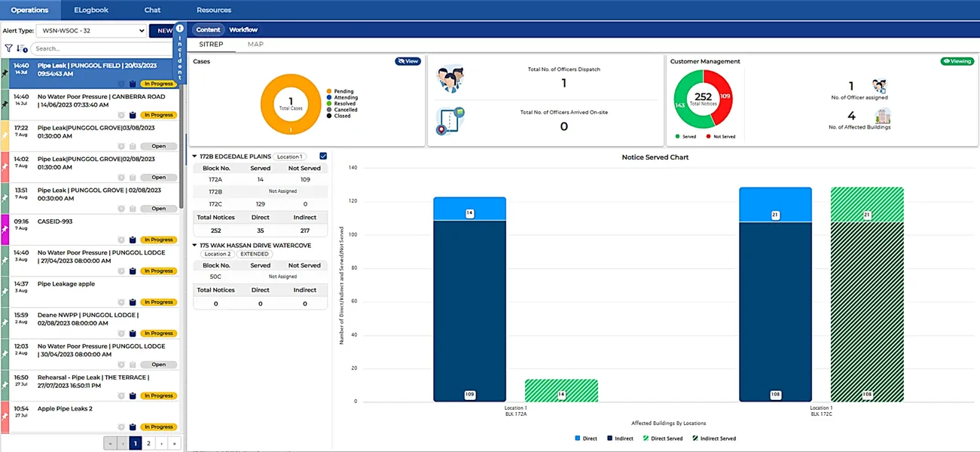
Task: Go to page 2 of alerts
Action: click(148, 444)
